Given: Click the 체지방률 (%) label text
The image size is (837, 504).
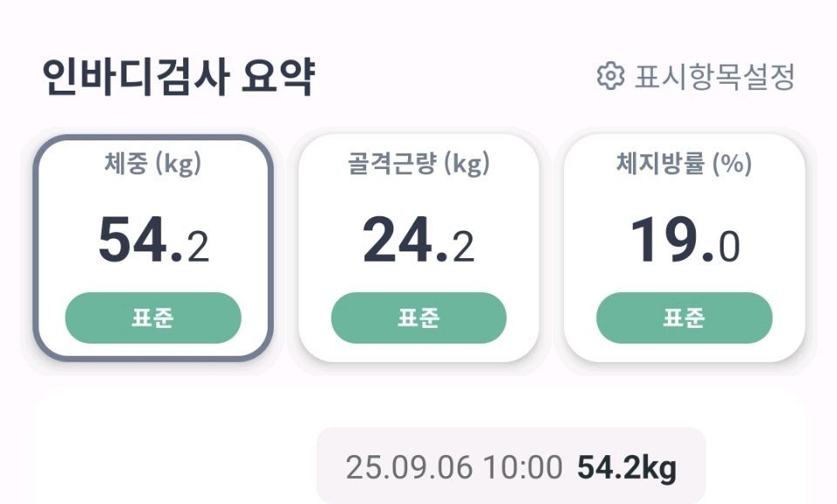Looking at the screenshot, I should (684, 163).
